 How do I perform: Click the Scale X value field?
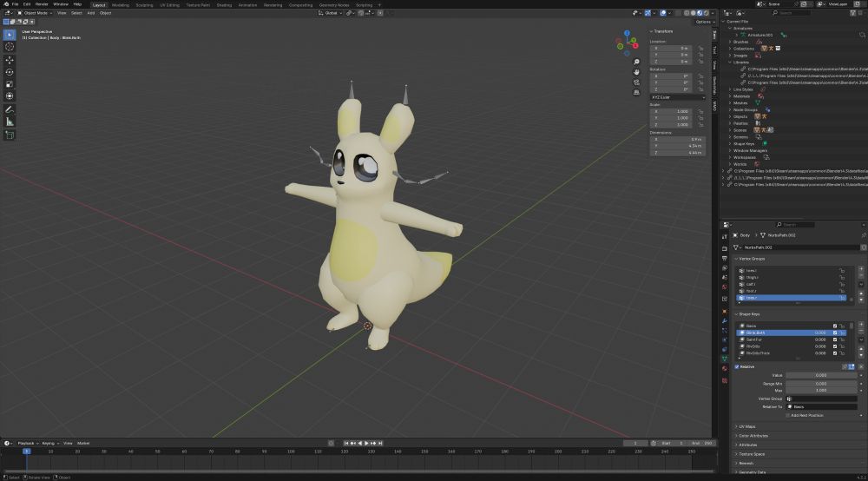[670, 111]
